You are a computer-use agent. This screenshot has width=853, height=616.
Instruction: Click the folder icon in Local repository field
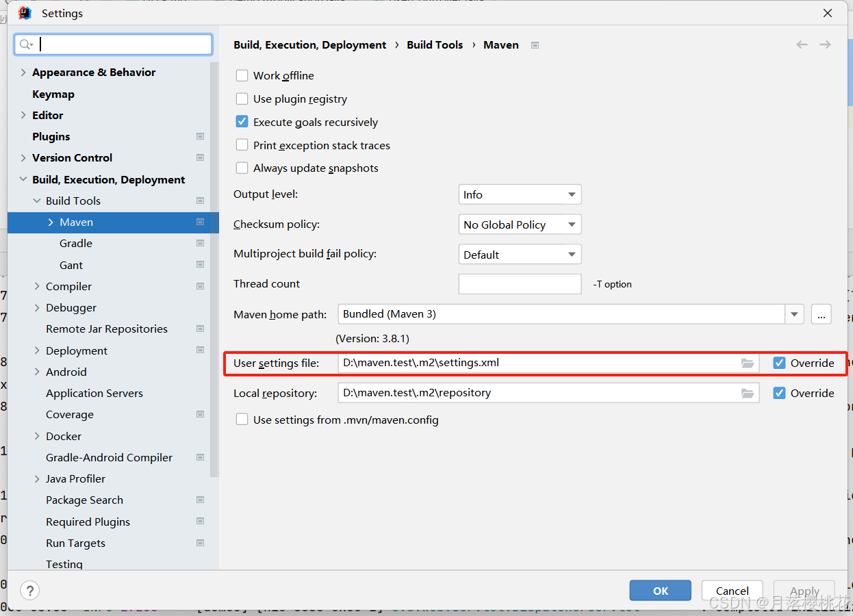tap(747, 394)
